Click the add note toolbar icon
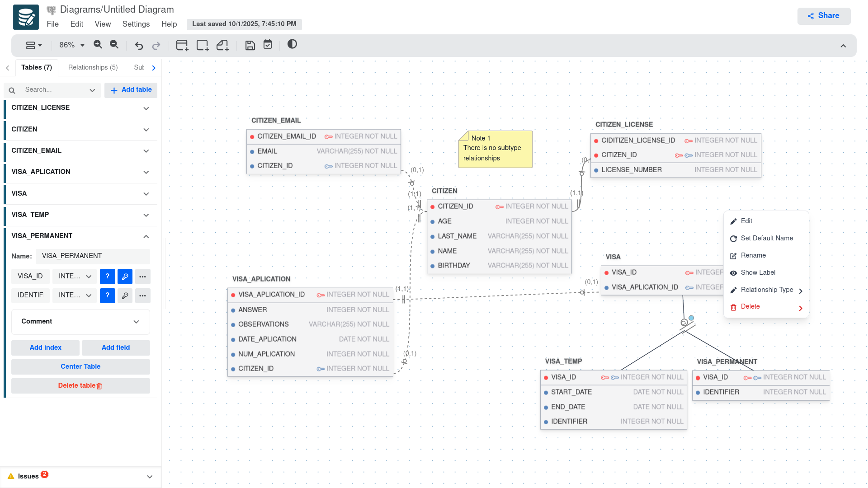868x488 pixels. click(x=222, y=45)
